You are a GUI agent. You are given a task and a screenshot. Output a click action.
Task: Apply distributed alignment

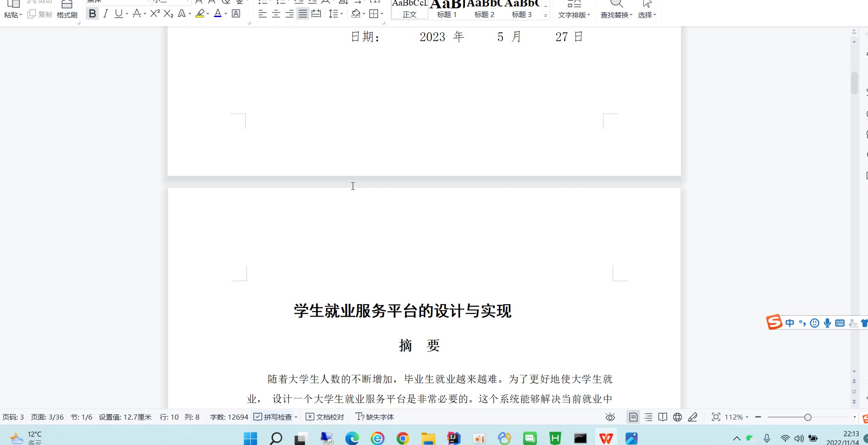click(x=316, y=14)
